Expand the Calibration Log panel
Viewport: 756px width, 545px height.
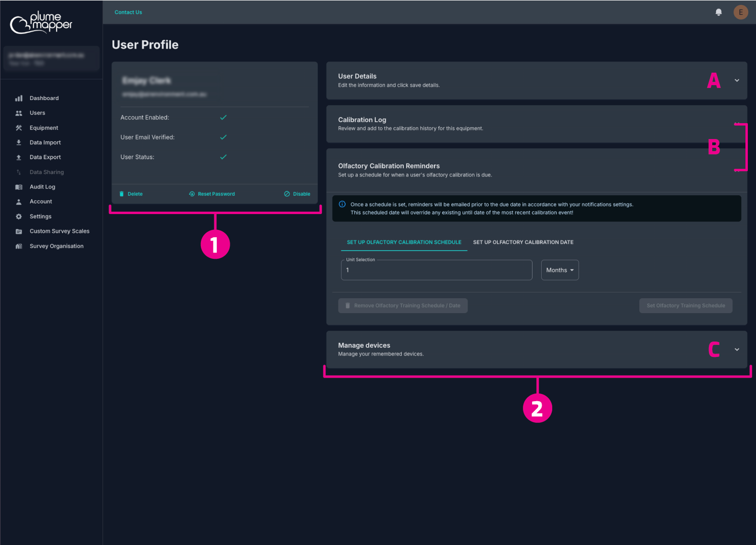(536, 124)
